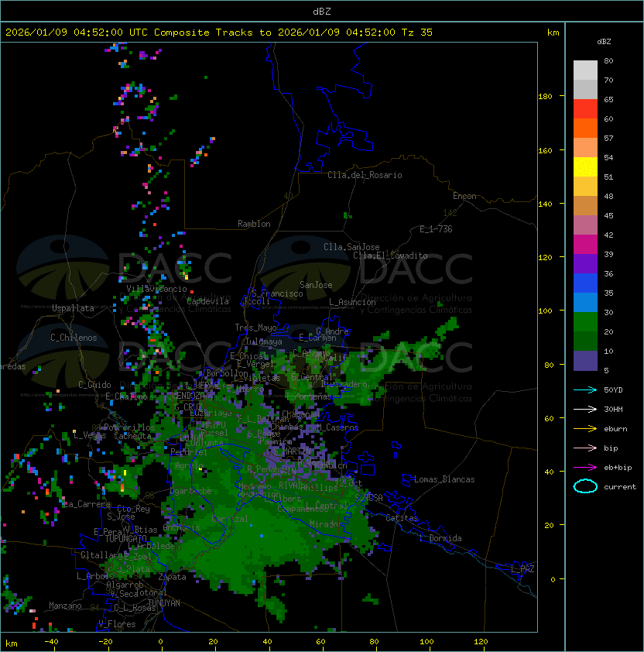Viewport: 644px width, 652px height.
Task: Click the 'eb+bip' legend label
Action: [618, 468]
